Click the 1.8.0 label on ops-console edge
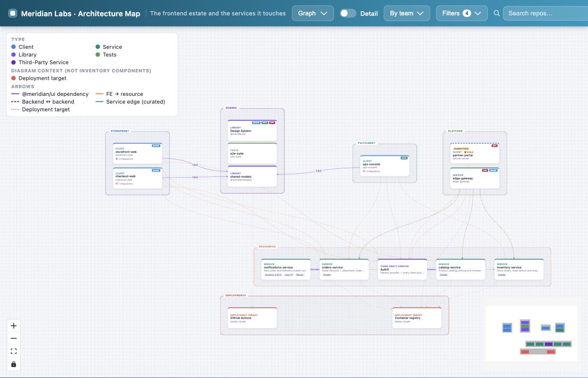Image resolution: width=588 pixels, height=378 pixels. point(318,171)
